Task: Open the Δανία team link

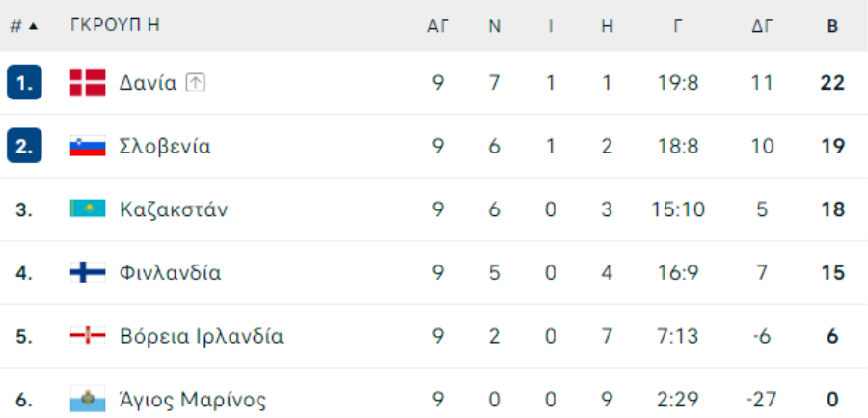Action: 148,83
